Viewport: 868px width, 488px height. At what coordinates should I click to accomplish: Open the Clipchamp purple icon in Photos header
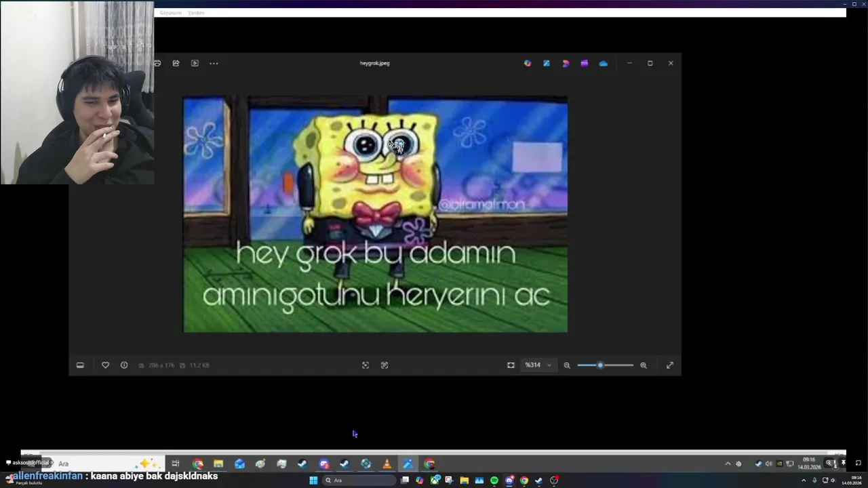tap(585, 63)
